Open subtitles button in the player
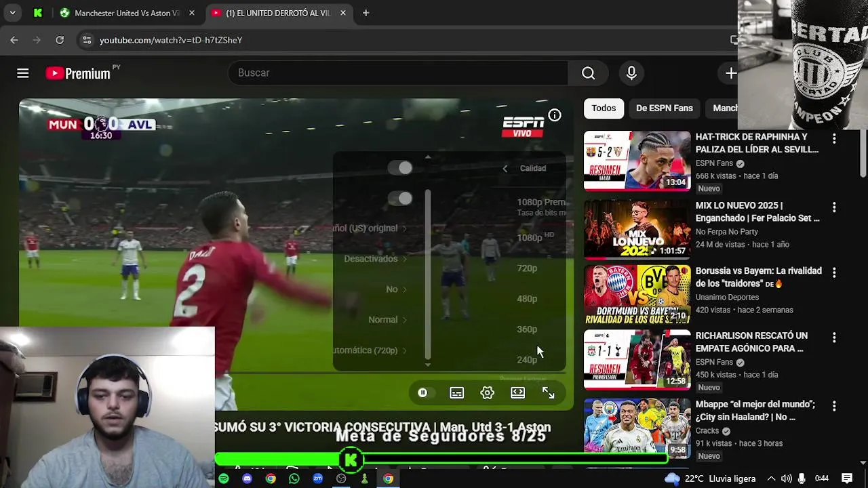Screen dimensions: 868x488 (x=456, y=393)
